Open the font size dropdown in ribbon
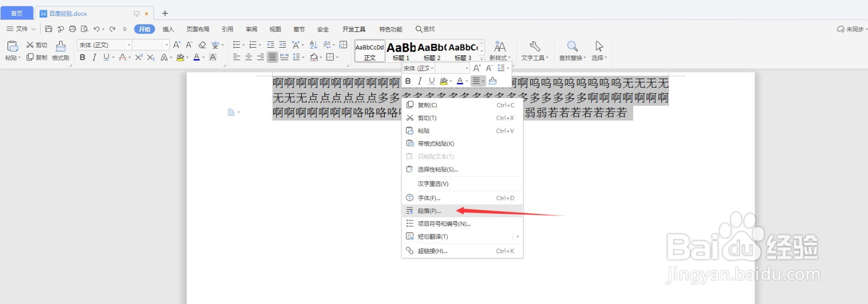Screen dimensions: 868x304 pos(167,45)
